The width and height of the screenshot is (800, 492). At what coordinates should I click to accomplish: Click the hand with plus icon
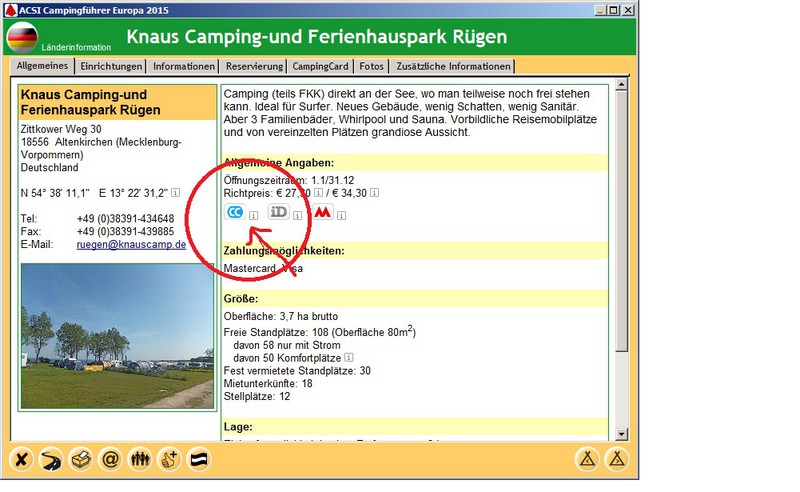[x=170, y=460]
